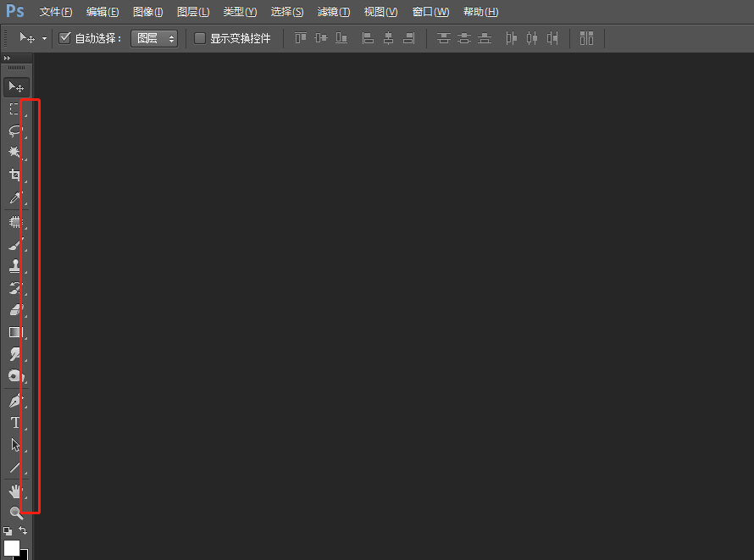Select the Crop tool
Image resolution: width=754 pixels, height=560 pixels.
coord(15,175)
